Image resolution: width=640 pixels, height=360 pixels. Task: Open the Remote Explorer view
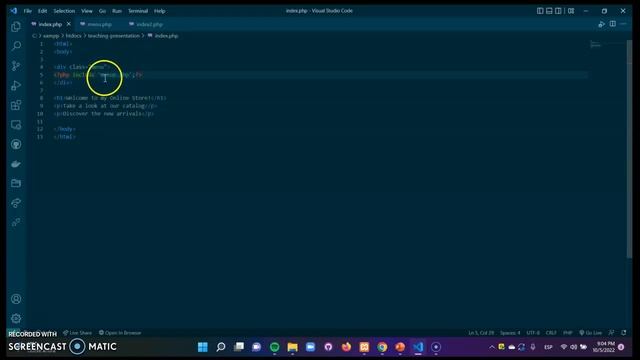click(x=16, y=124)
